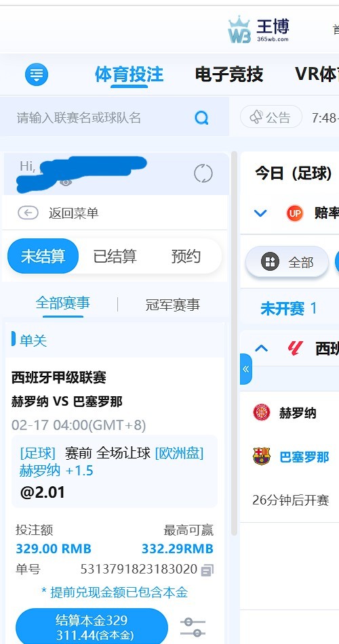This screenshot has width=339, height=644.
Task: Collapse side panel with double-arrow handle
Action: pyautogui.click(x=245, y=369)
